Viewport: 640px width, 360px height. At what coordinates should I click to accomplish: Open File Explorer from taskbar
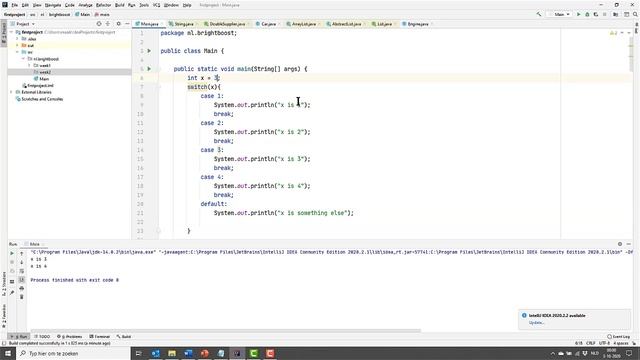(x=172, y=353)
